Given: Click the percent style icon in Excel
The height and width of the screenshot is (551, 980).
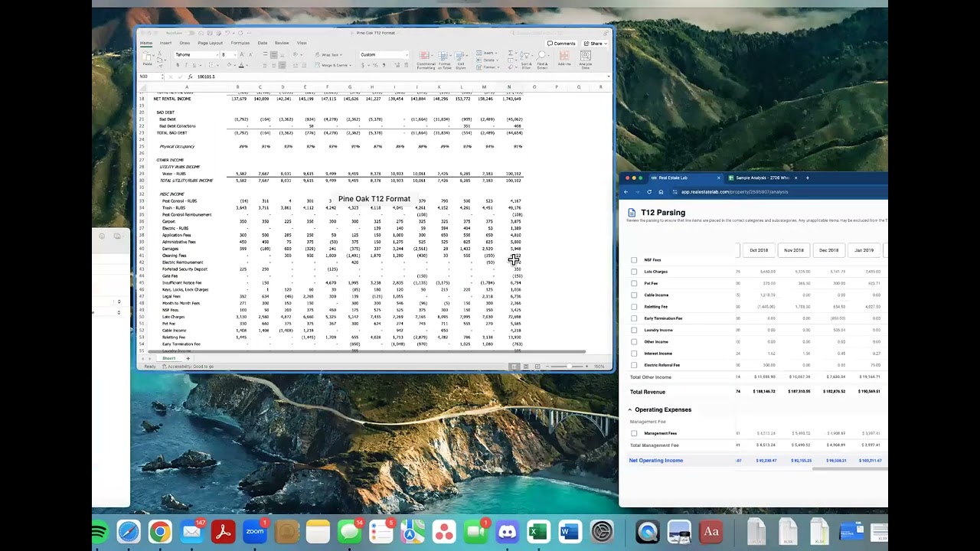Looking at the screenshot, I should (375, 65).
